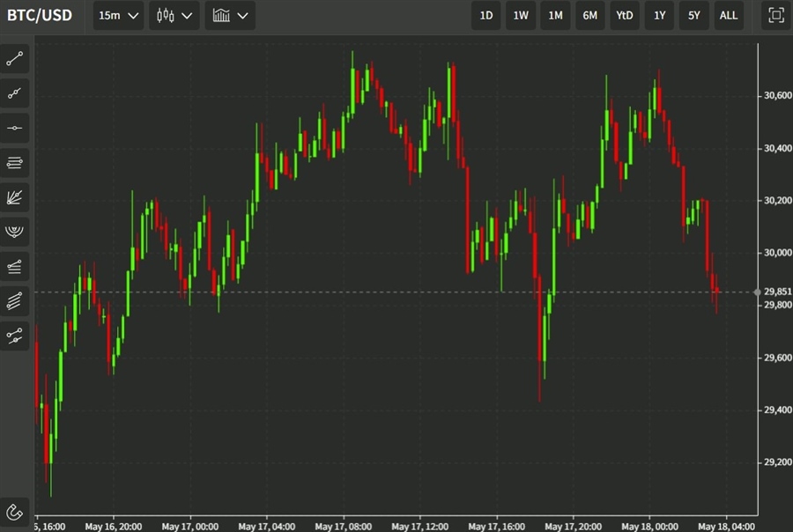The height and width of the screenshot is (532, 793).
Task: Select the Gann fan drawing tool
Action: pyautogui.click(x=15, y=196)
